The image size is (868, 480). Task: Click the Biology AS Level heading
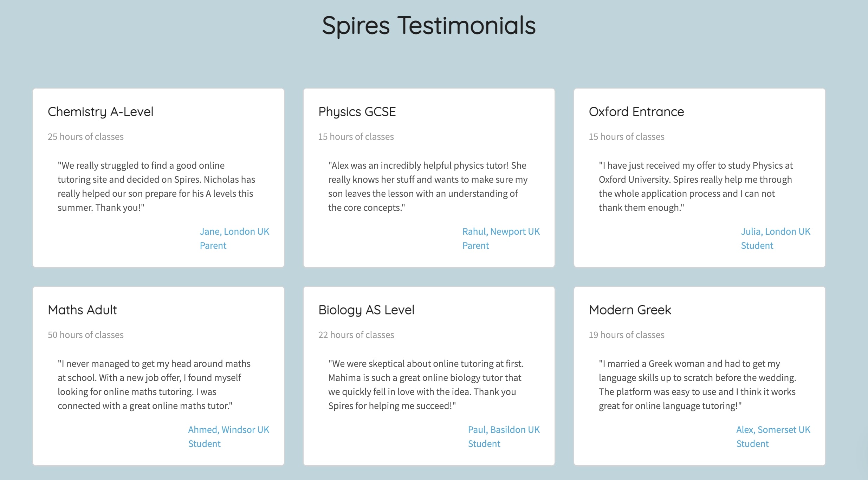pos(366,310)
